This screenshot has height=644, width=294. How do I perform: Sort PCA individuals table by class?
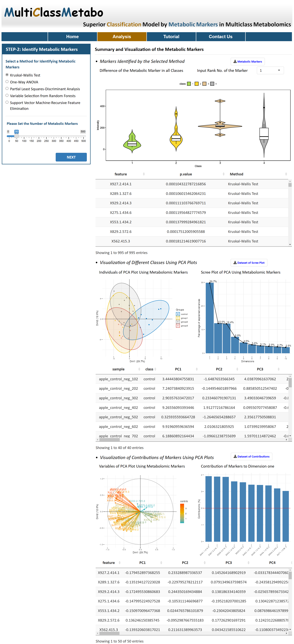point(149,369)
